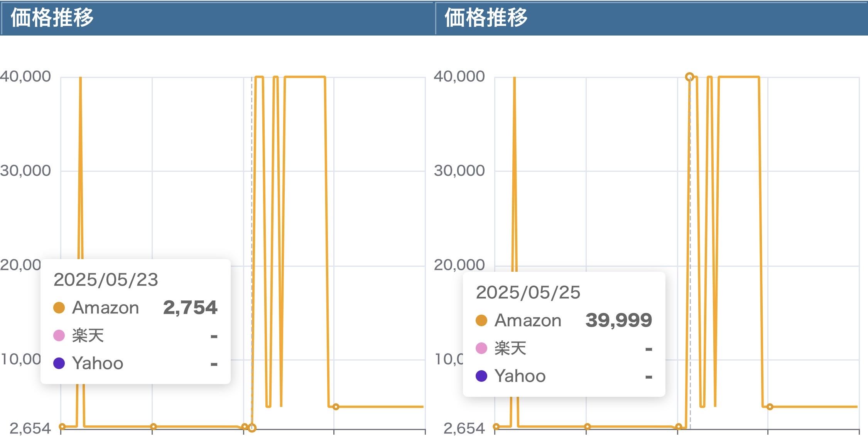The width and height of the screenshot is (868, 437).
Task: Click the first data point marker in the left chart
Action: click(x=62, y=427)
